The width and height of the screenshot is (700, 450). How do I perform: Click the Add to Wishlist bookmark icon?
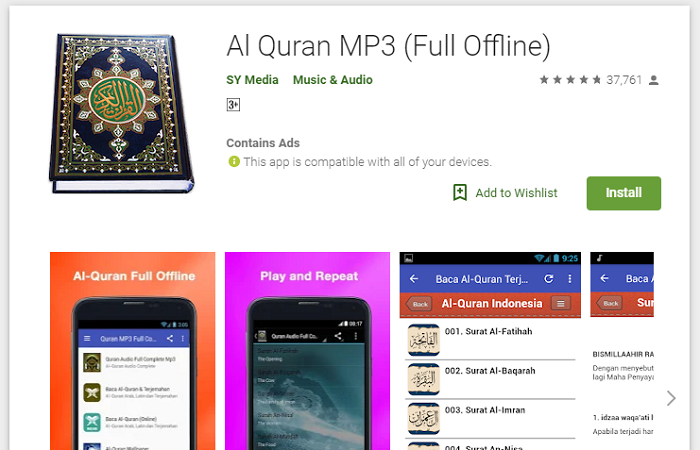pyautogui.click(x=460, y=193)
